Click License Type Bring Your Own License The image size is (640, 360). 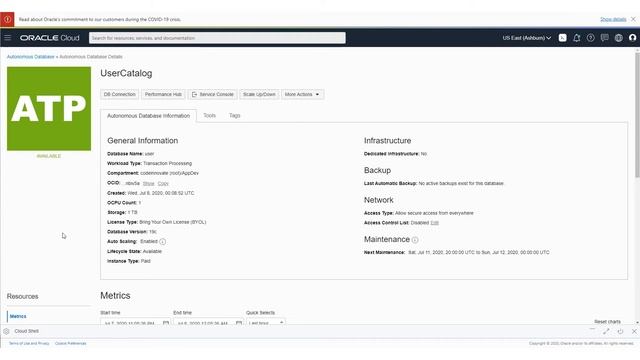pyautogui.click(x=157, y=222)
